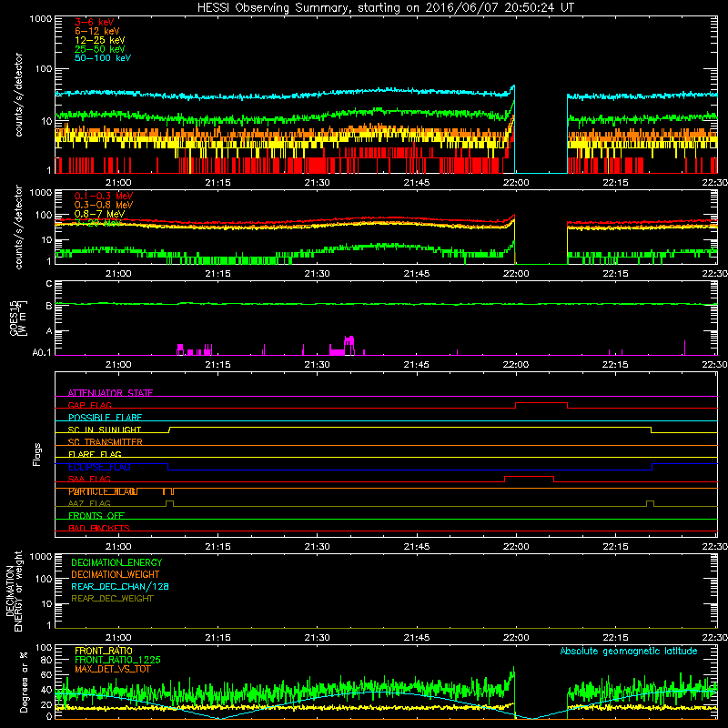The height and width of the screenshot is (728, 728).
Task: Click the PARTICLE_FLAG label
Action: [x=103, y=491]
